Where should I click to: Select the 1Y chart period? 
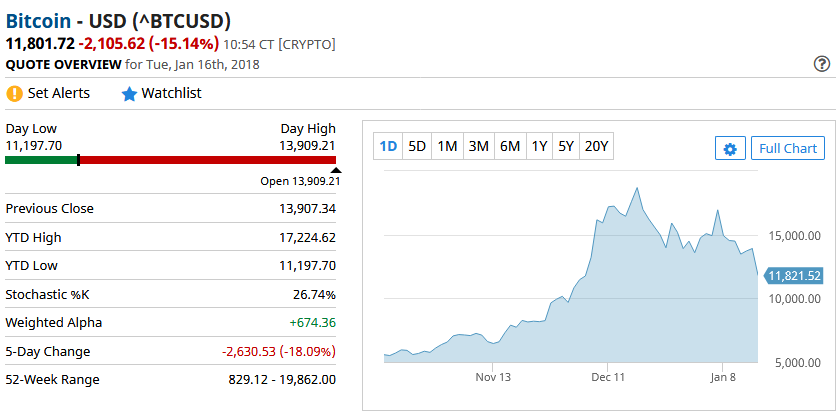(539, 146)
